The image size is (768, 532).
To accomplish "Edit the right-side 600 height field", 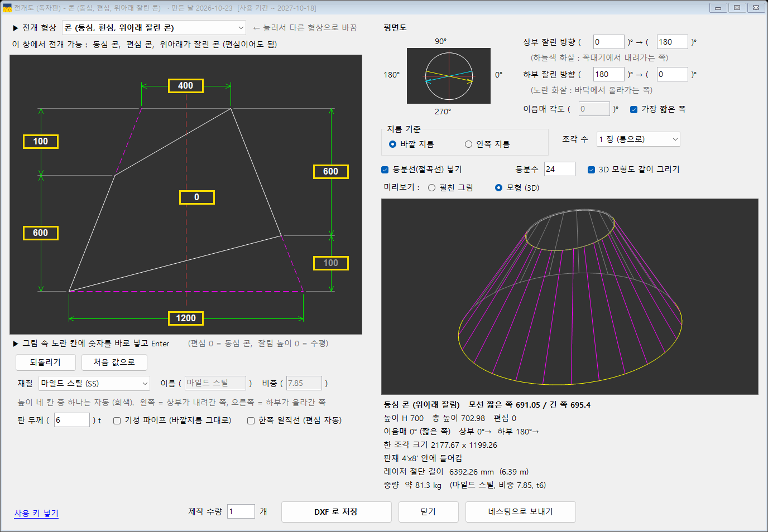I will pos(331,172).
